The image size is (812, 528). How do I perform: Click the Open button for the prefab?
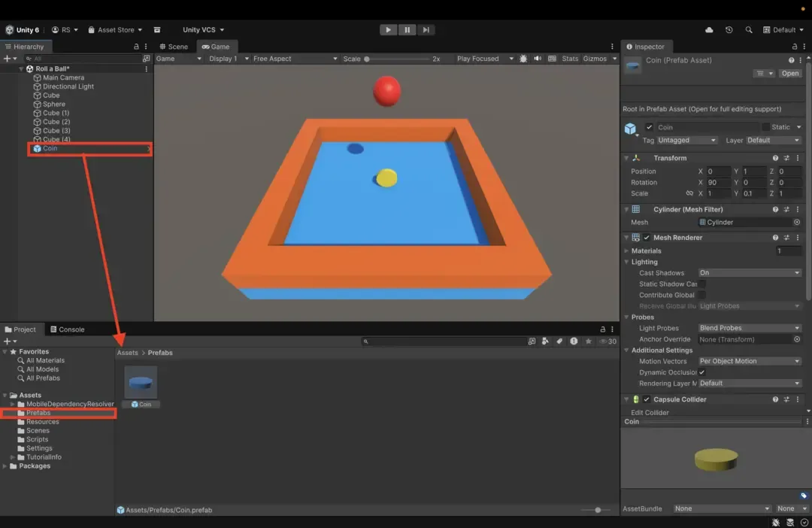[x=789, y=73]
